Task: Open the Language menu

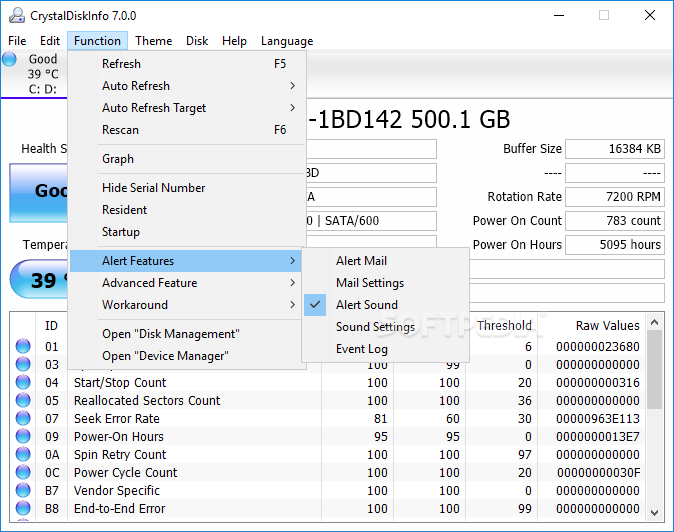Action: [x=287, y=41]
